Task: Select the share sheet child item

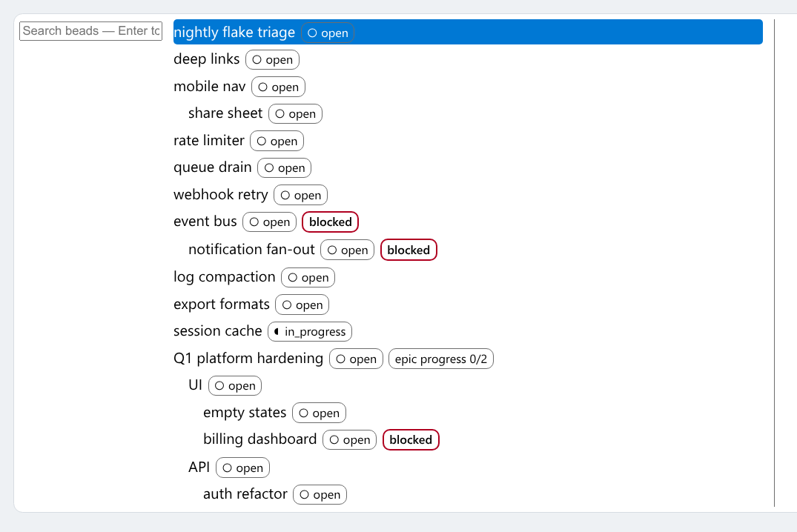Action: [x=475, y=113]
